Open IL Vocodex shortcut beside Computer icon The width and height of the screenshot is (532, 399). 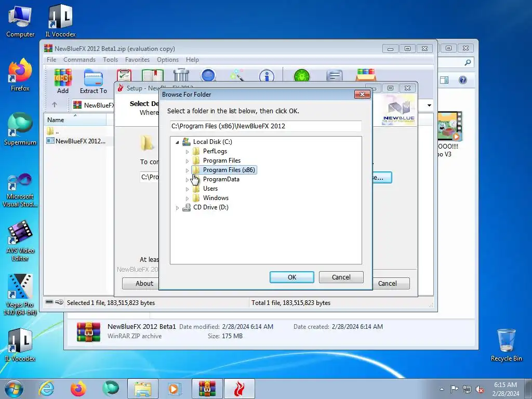[60, 21]
